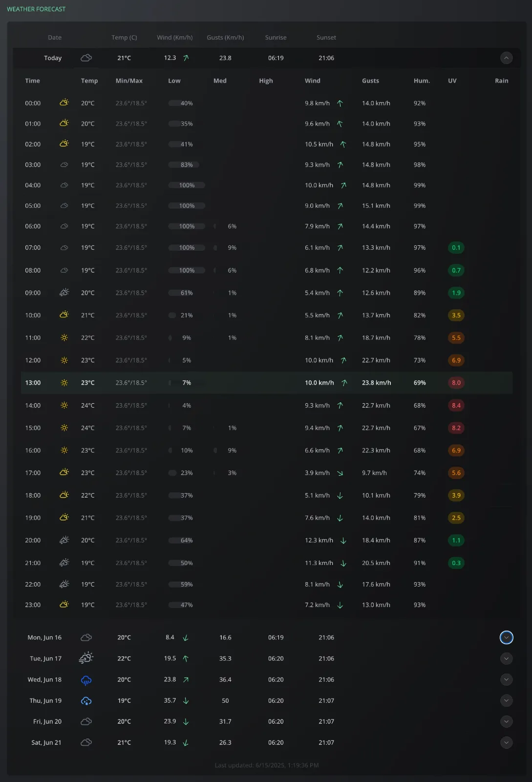Viewport: 532px width, 782px height.
Task: Click the cloud icon at 06:00
Action: pyautogui.click(x=64, y=226)
